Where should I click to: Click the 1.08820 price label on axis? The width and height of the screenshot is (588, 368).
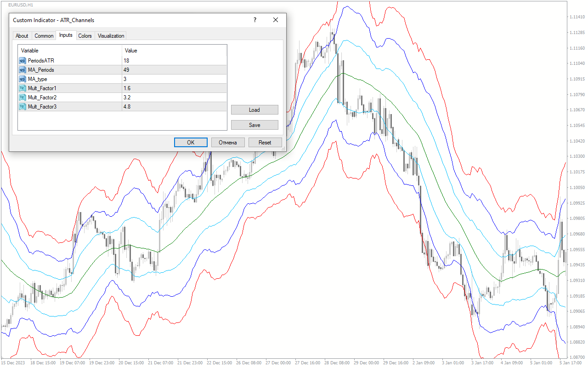tap(577, 342)
